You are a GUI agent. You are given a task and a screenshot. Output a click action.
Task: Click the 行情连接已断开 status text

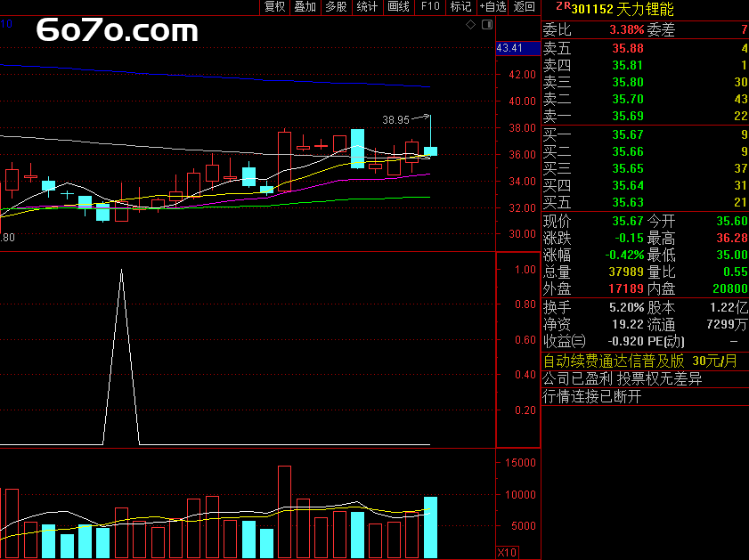592,396
